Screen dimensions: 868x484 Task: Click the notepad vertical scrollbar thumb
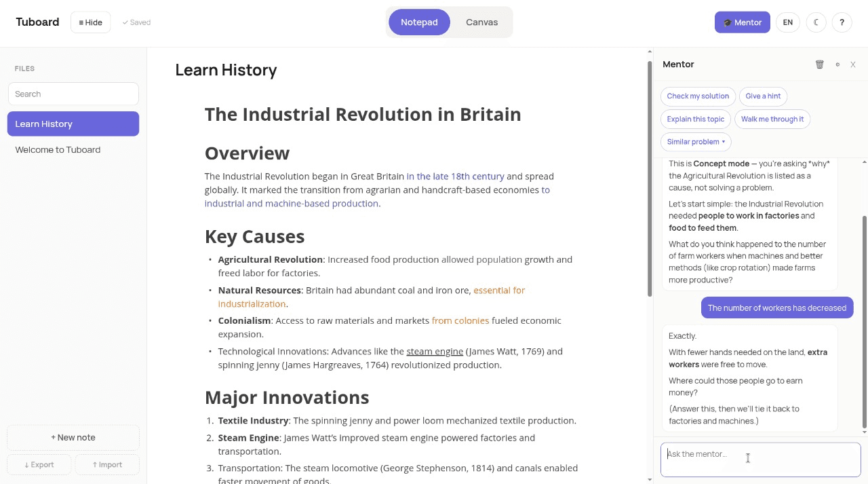(x=649, y=179)
